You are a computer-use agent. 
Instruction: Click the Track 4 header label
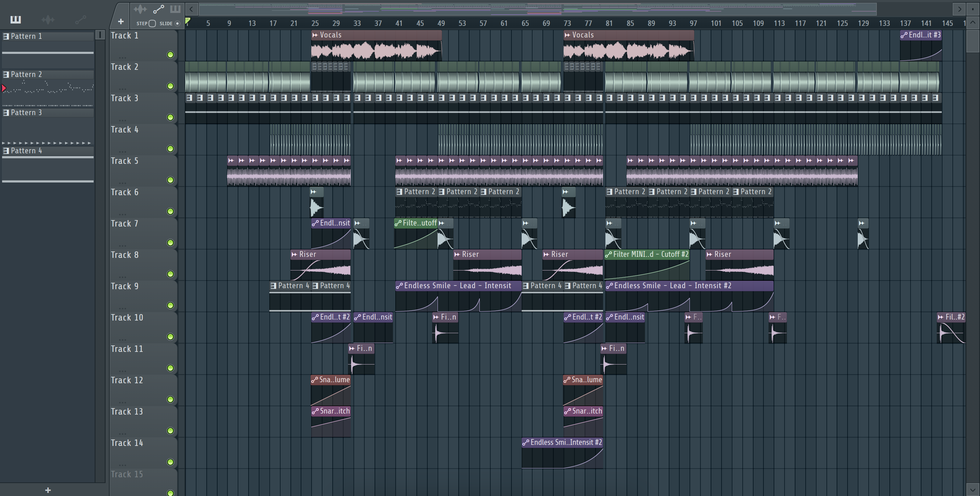(125, 130)
